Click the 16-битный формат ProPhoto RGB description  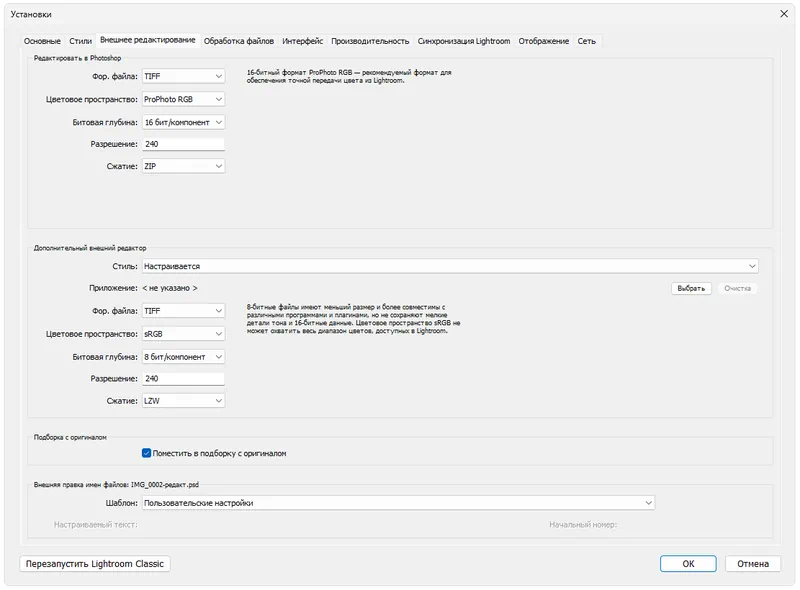[x=349, y=76]
